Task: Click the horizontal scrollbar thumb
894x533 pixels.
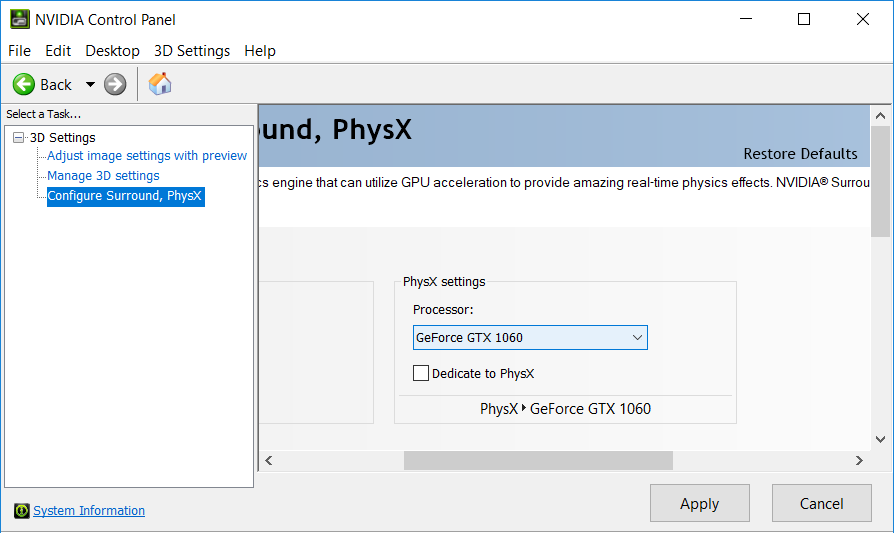Action: pyautogui.click(x=538, y=461)
